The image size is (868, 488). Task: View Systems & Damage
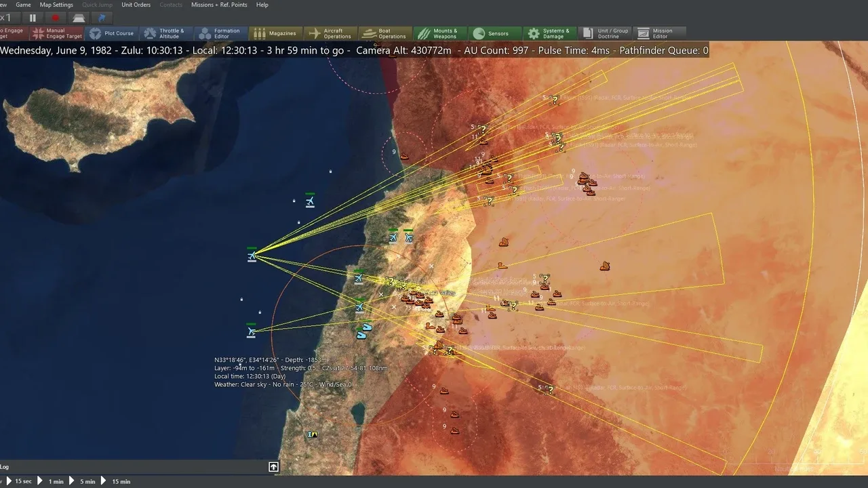(x=549, y=33)
